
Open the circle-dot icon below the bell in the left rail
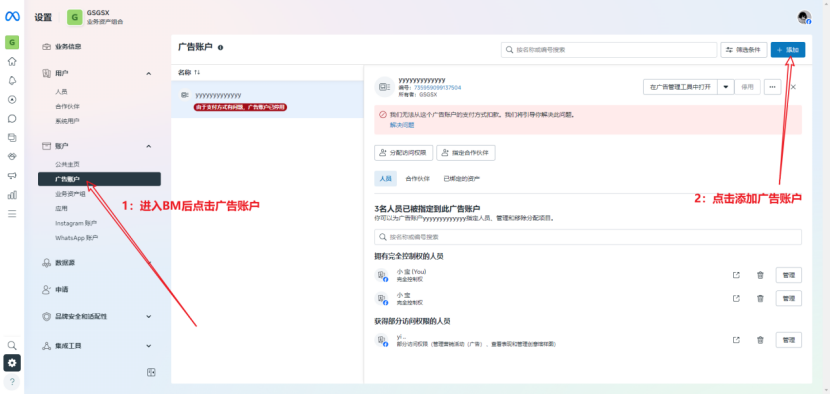click(x=12, y=100)
